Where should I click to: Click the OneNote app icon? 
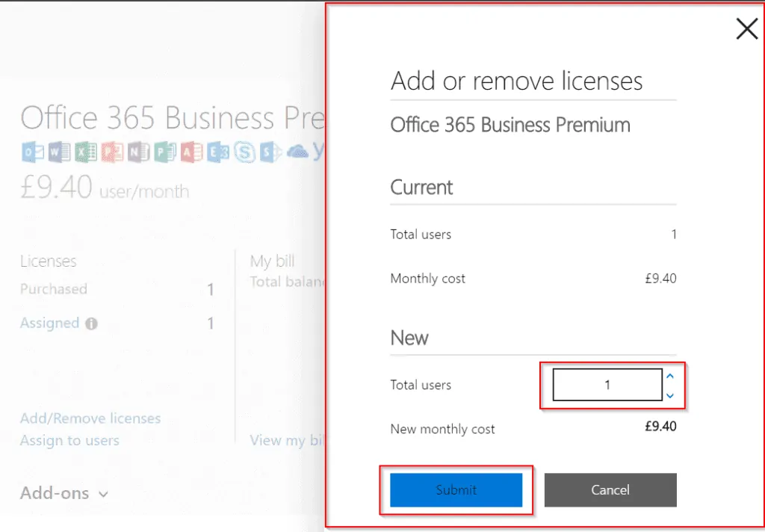pos(138,152)
